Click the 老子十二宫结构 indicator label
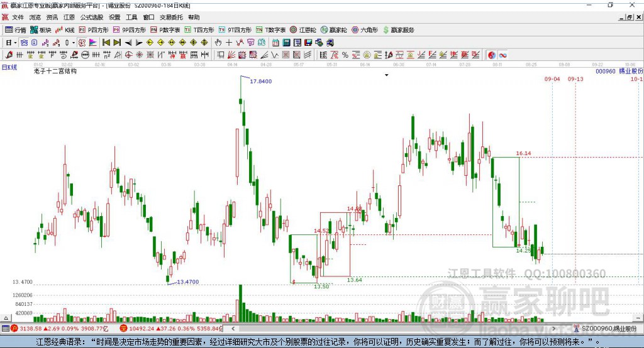644x348 pixels. (x=55, y=71)
